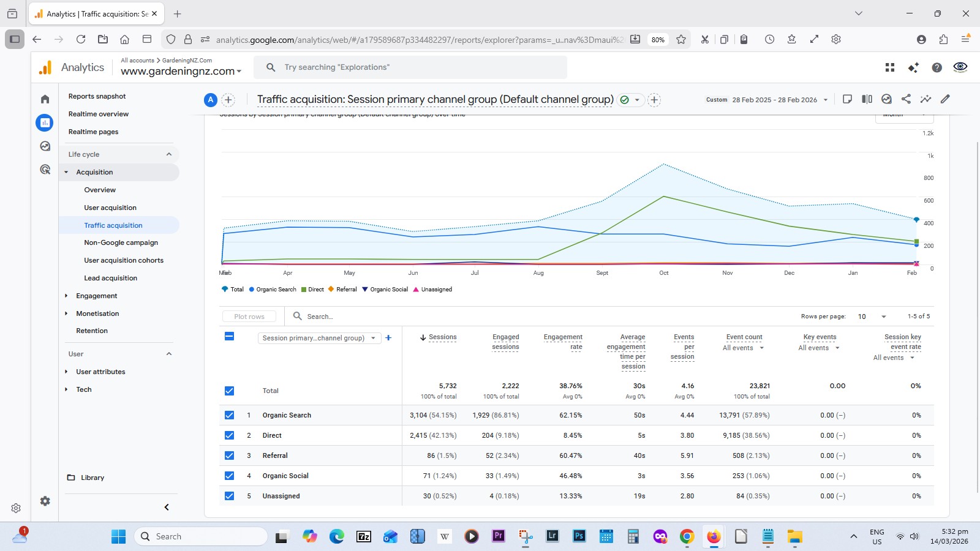
Task: Click the Compare data view icon
Action: 867,99
